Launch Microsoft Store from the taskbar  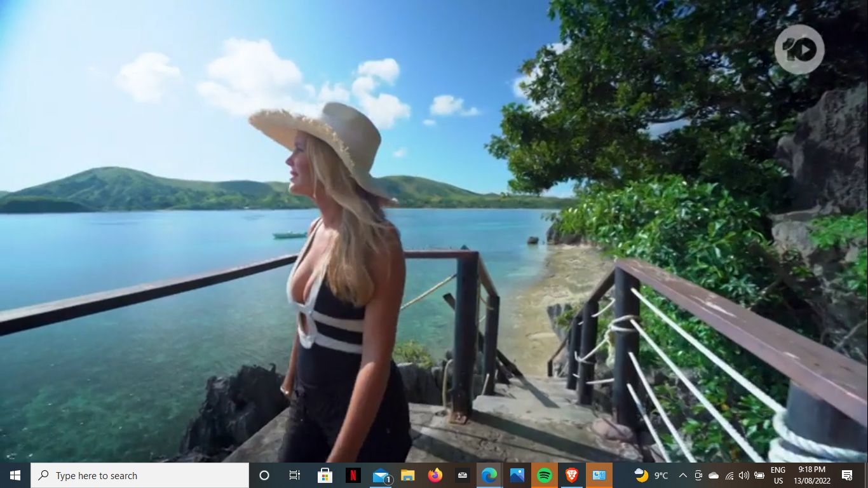[325, 475]
